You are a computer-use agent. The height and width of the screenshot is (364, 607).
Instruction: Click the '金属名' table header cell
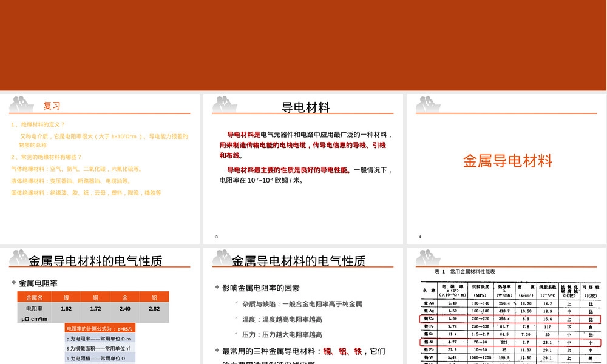click(35, 297)
